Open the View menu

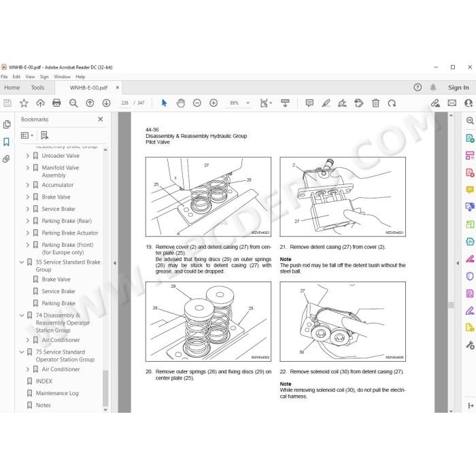[x=30, y=77]
